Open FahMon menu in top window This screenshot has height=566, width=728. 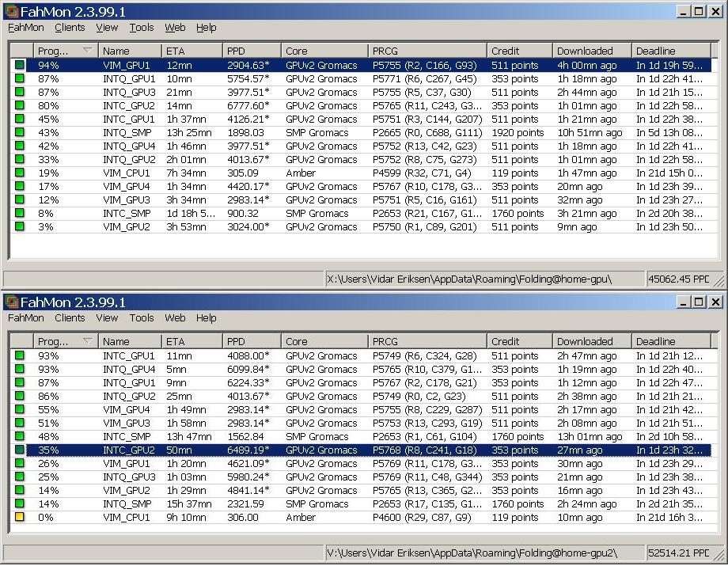26,28
